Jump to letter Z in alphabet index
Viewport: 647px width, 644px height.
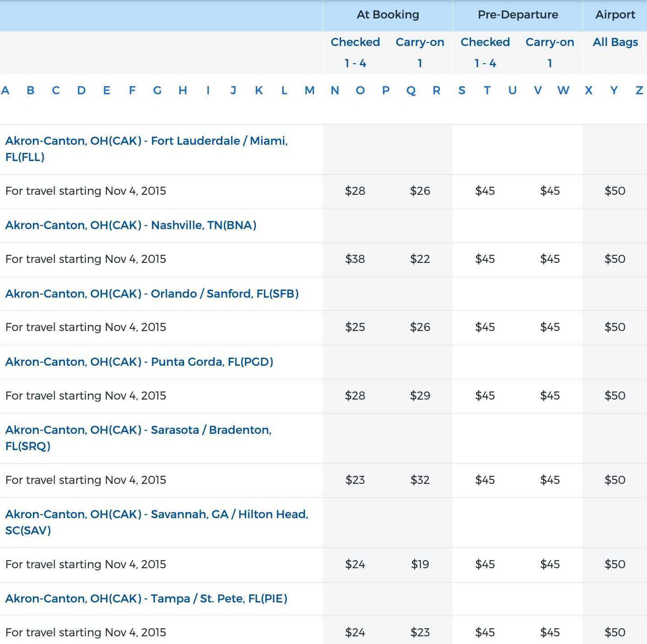(639, 91)
